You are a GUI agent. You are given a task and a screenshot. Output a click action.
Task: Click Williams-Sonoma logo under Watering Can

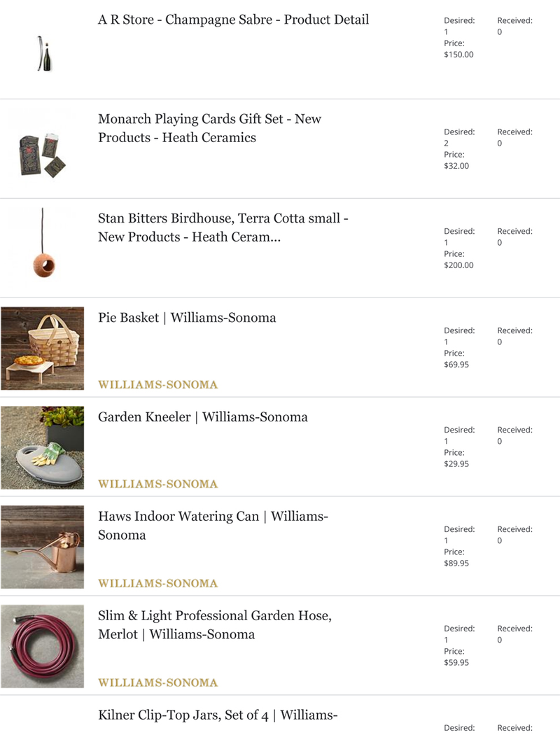[158, 584]
